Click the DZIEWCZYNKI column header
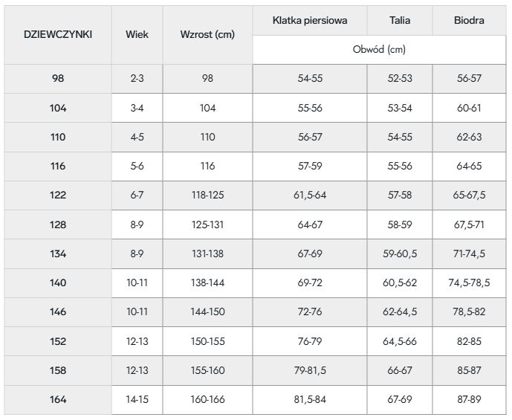 point(58,35)
